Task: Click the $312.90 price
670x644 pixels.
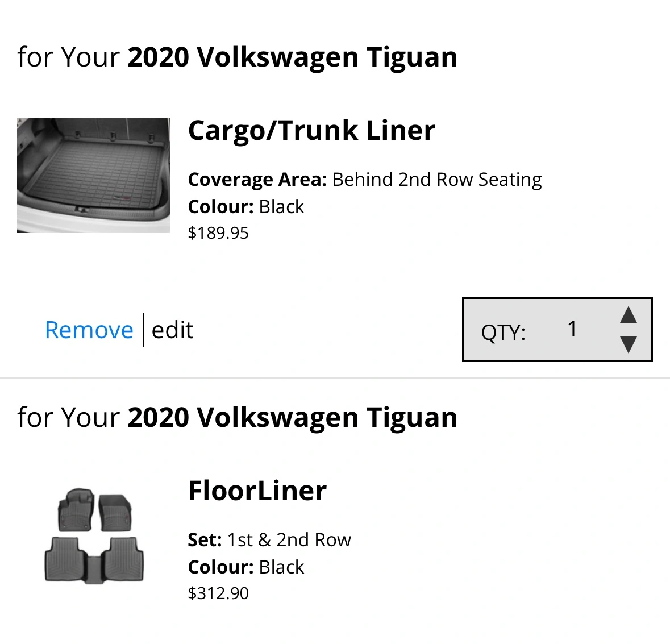Action: click(x=218, y=593)
